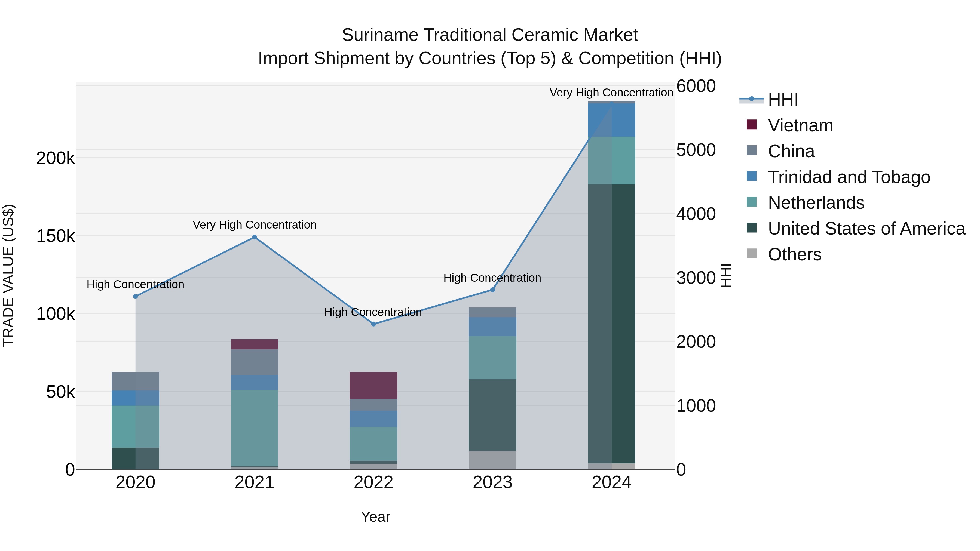Screen dimensions: 980x551
Task: Click the rotated HHI right axis title
Action: tap(726, 275)
